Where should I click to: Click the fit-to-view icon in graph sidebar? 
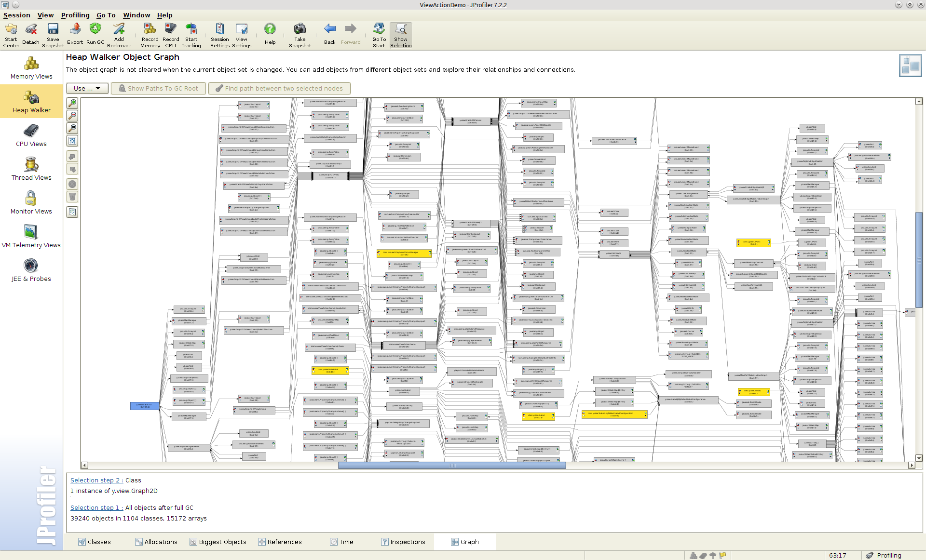[72, 141]
